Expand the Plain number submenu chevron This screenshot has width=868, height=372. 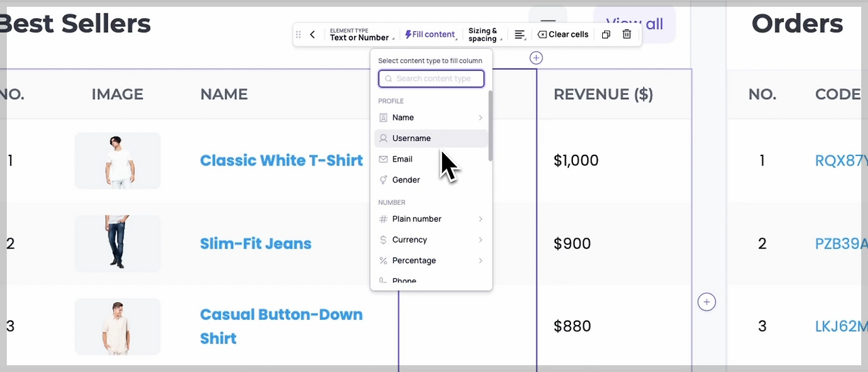[x=481, y=219]
